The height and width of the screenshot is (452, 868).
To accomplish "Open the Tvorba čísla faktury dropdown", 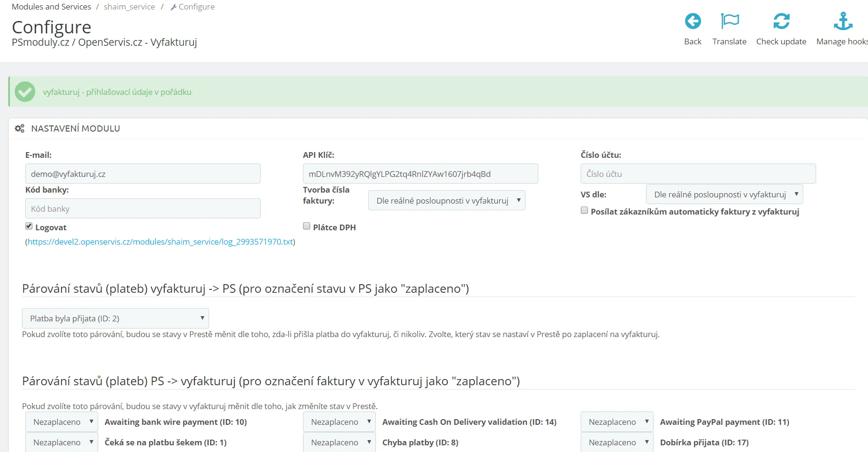I will [446, 201].
